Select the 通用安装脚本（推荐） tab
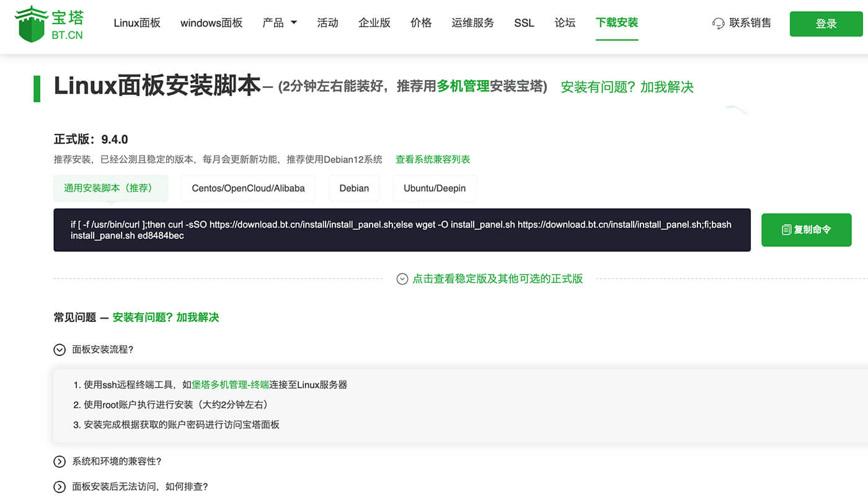The width and height of the screenshot is (868, 496). pyautogui.click(x=110, y=188)
